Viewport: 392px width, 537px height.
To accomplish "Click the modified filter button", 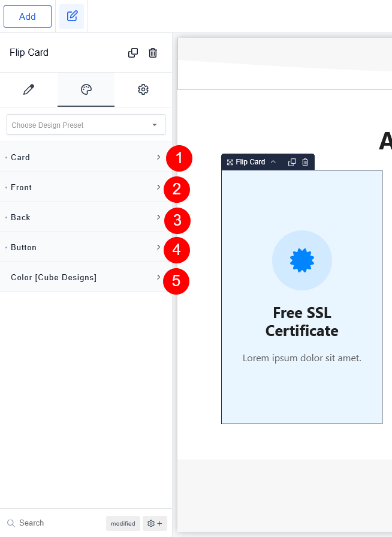I will (123, 523).
